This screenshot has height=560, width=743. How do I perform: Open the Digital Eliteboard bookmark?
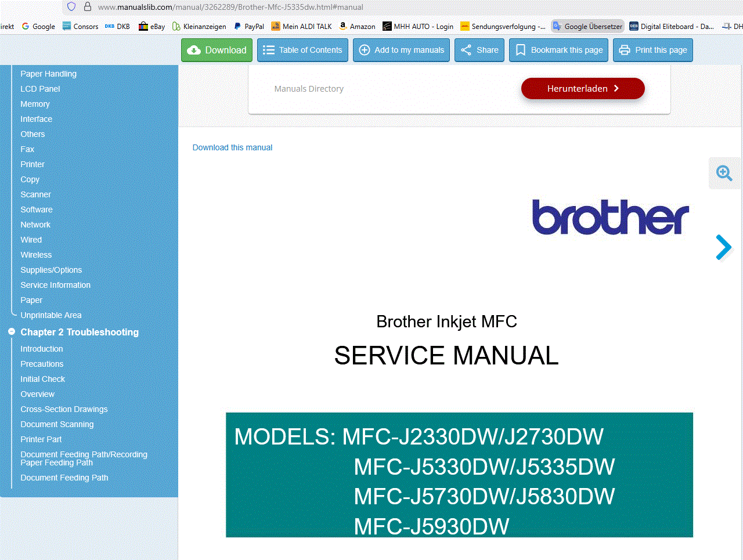point(672,26)
